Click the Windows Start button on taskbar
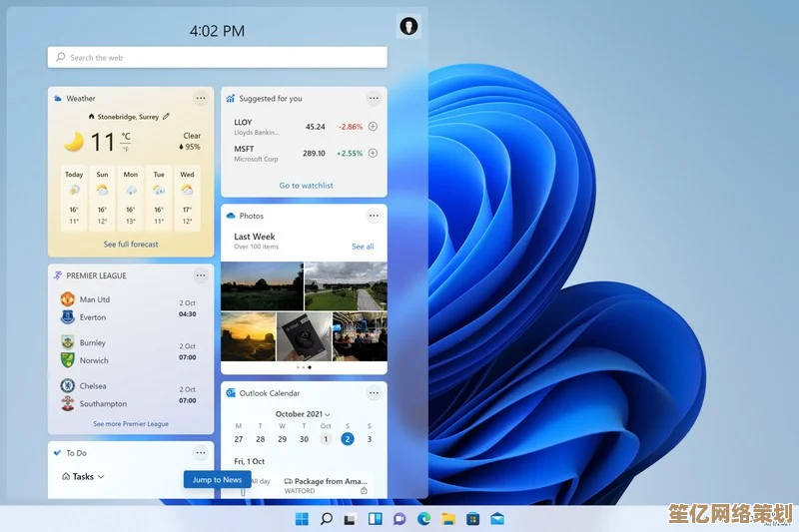Viewport: 799px width, 532px height. [302, 519]
